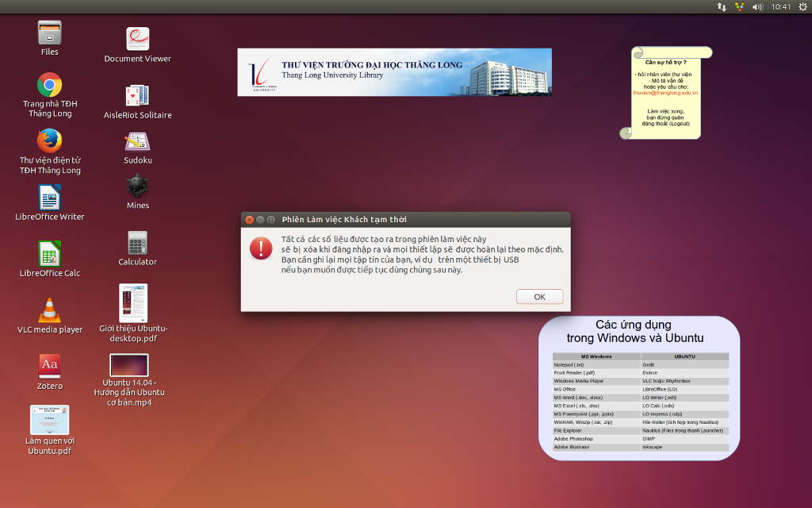This screenshot has width=812, height=508.
Task: Click 'LibreOffice (LO)' table cell
Action: point(684,389)
